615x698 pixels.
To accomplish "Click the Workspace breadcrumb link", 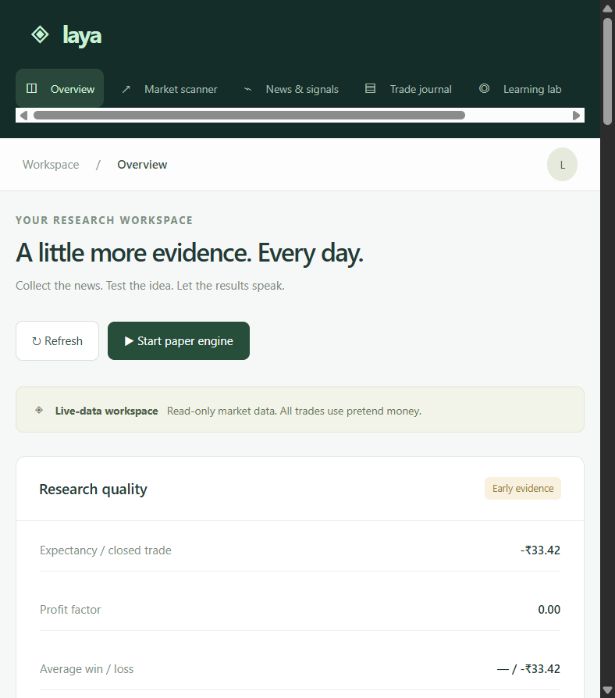I will click(51, 165).
